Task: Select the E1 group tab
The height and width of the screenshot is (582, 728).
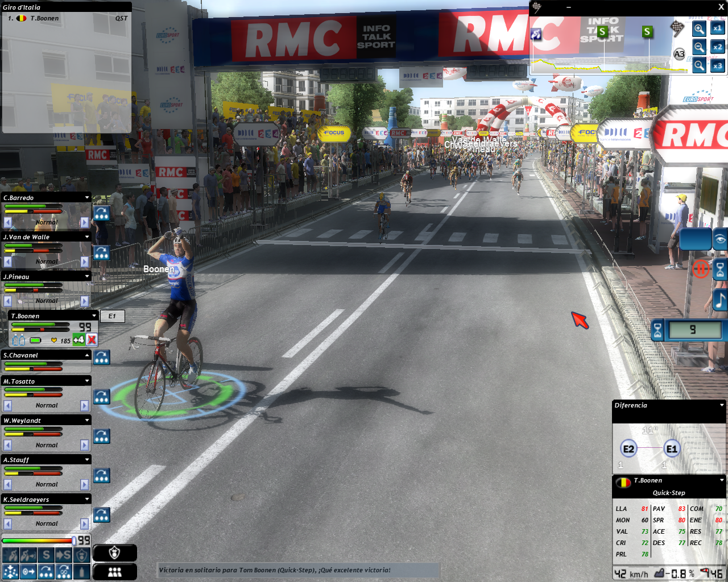Action: (x=112, y=317)
